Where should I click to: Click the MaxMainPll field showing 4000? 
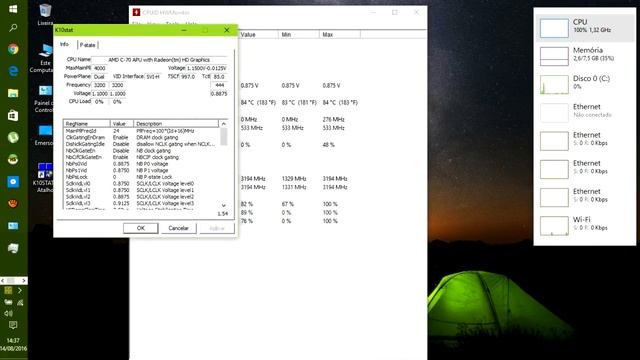[x=99, y=68]
